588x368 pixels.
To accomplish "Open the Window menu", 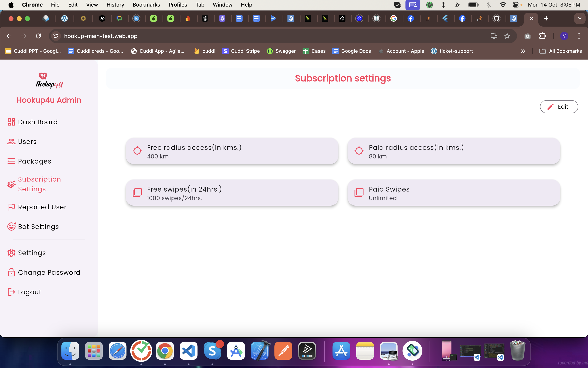I will (x=222, y=5).
